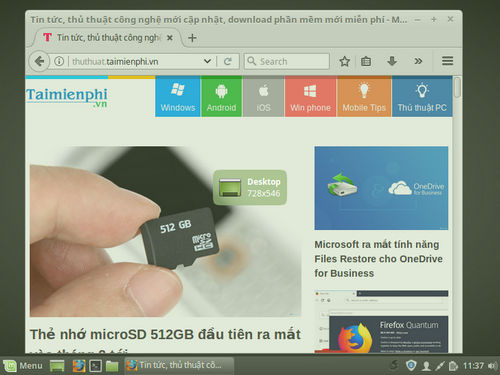The height and width of the screenshot is (375, 500).
Task: Open the network connection tray icon
Action: (x=439, y=366)
